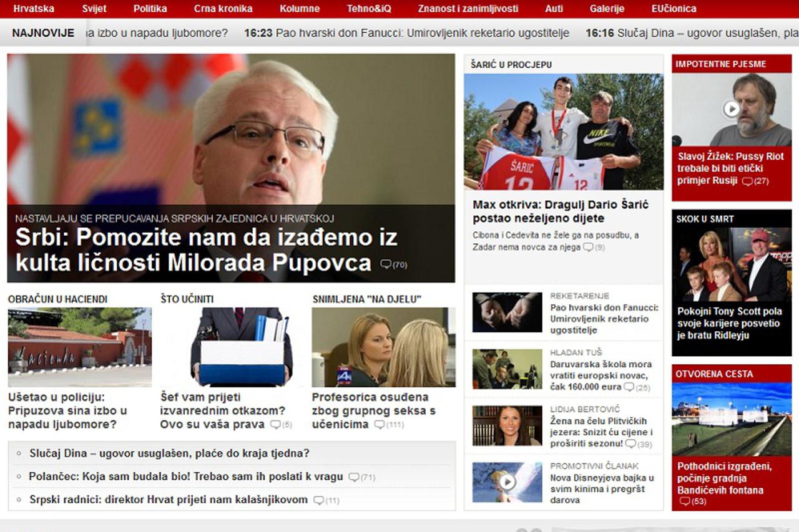Open the 16:23 don Fanucci ticker headline
The image size is (799, 532).
[407, 33]
